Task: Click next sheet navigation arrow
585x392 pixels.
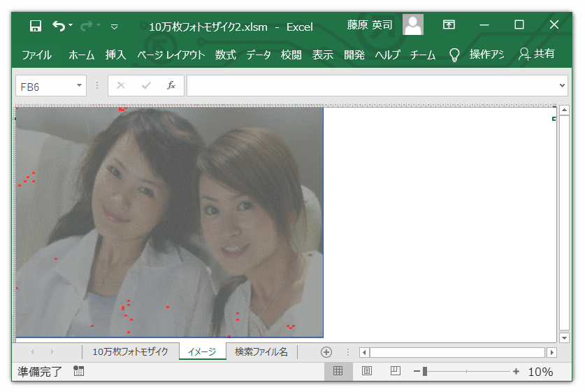Action: tap(52, 351)
